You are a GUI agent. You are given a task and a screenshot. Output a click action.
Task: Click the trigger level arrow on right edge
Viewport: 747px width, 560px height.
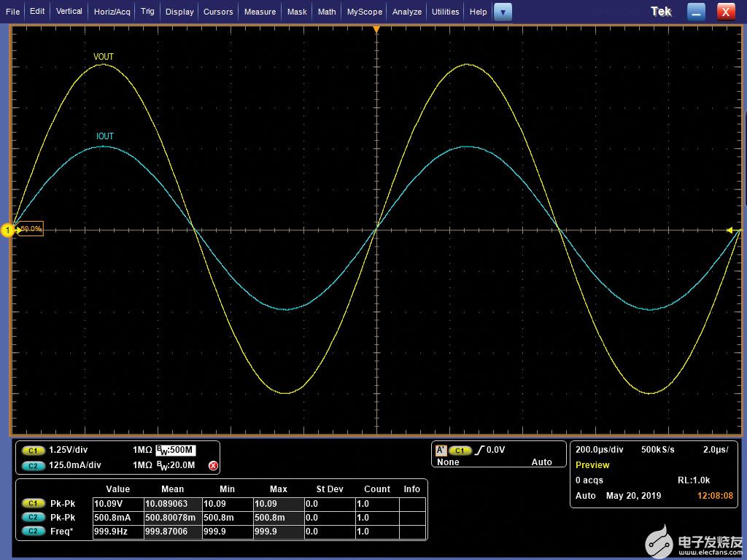coord(732,230)
